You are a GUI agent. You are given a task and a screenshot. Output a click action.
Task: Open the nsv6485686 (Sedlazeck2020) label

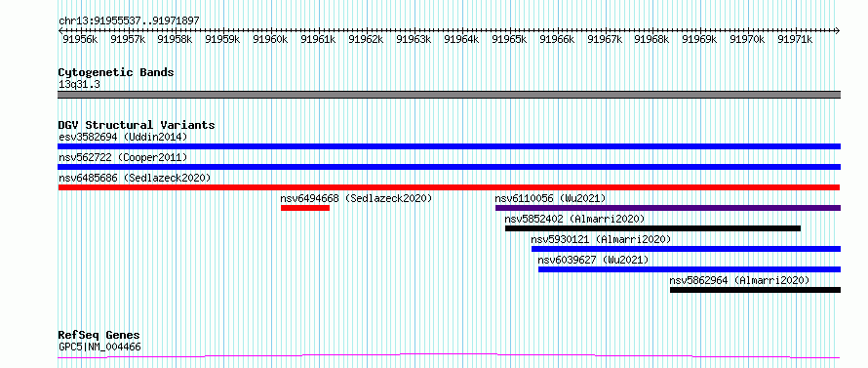coord(135,178)
